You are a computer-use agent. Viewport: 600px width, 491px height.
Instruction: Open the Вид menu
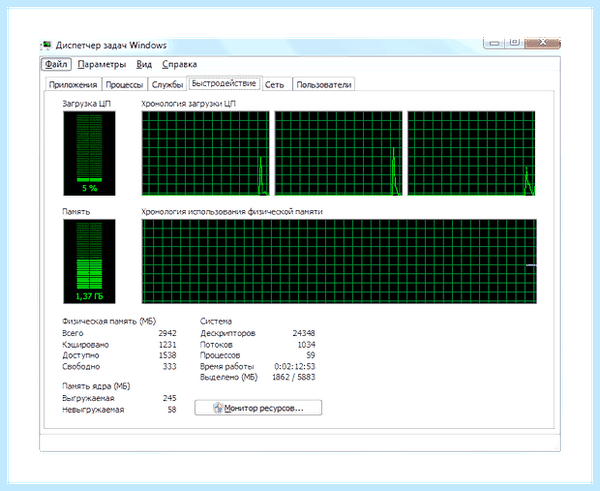coord(144,64)
